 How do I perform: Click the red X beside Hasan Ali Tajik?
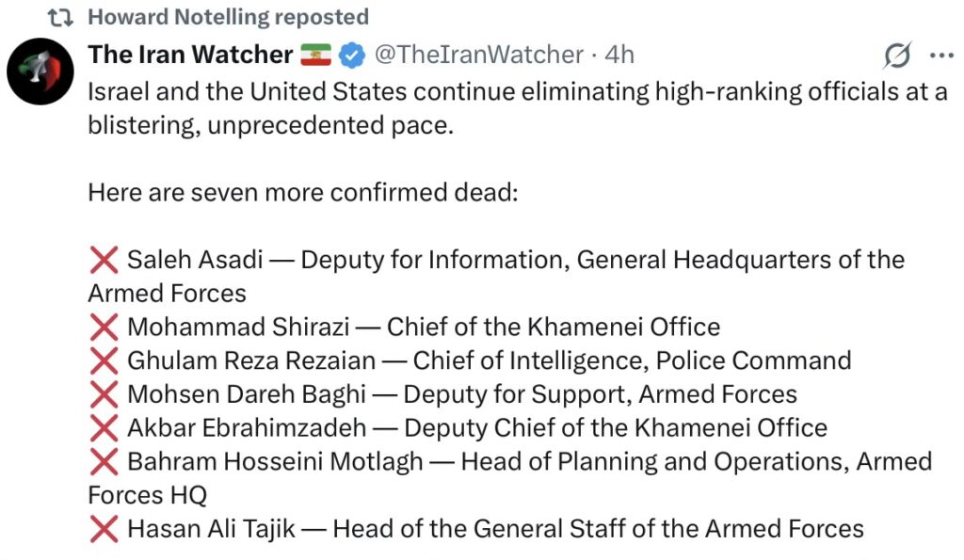click(103, 529)
